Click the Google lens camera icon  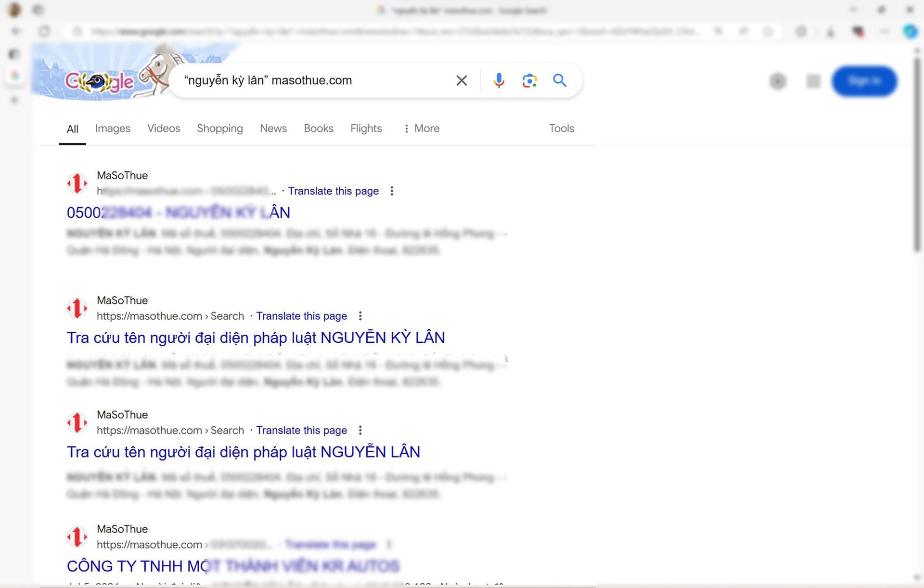pos(530,81)
